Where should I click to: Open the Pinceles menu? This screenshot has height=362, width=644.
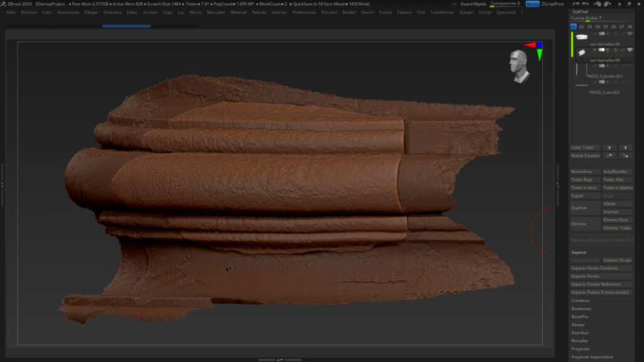coord(329,12)
